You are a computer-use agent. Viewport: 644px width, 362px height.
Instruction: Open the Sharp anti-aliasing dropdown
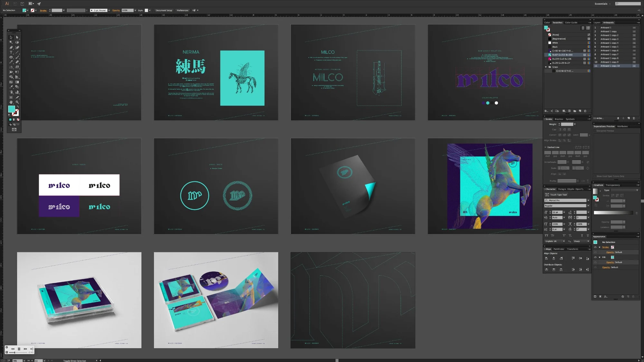point(581,241)
